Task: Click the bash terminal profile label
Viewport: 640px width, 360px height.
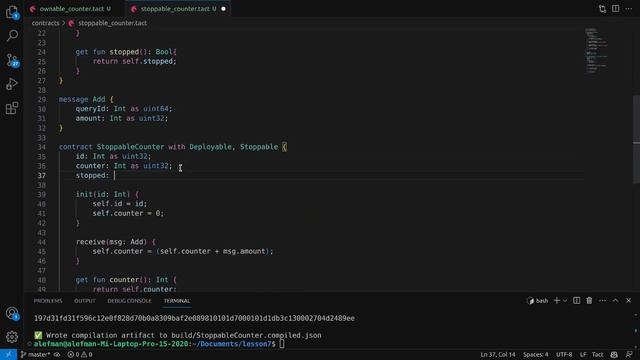Action: [538, 301]
